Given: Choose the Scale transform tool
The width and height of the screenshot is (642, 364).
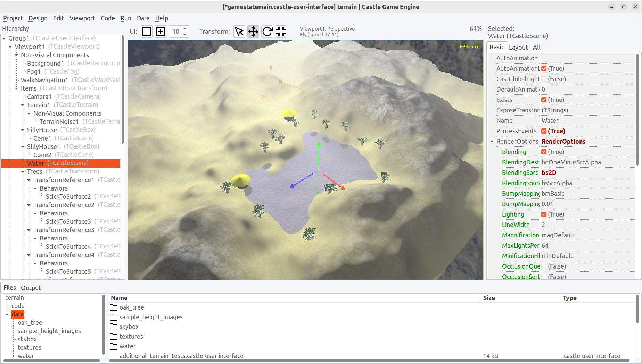Looking at the screenshot, I should coord(281,31).
